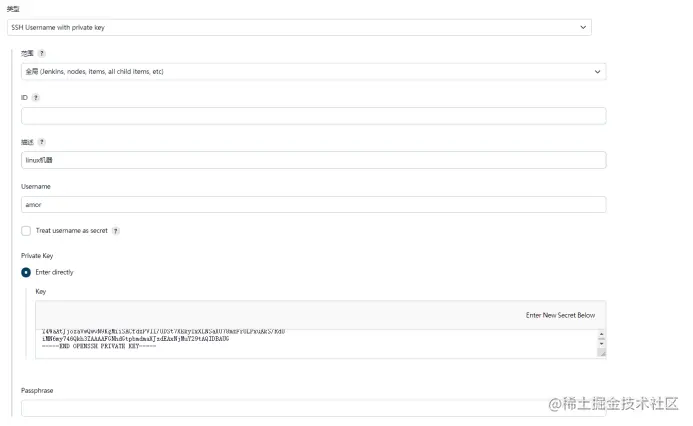
Task: Select the Enter directly radio button
Action: tap(26, 272)
